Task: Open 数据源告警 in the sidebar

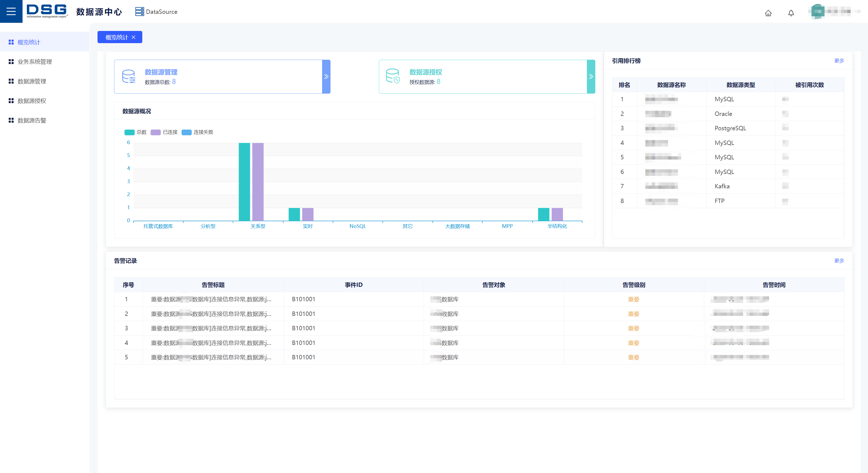Action: [x=32, y=120]
